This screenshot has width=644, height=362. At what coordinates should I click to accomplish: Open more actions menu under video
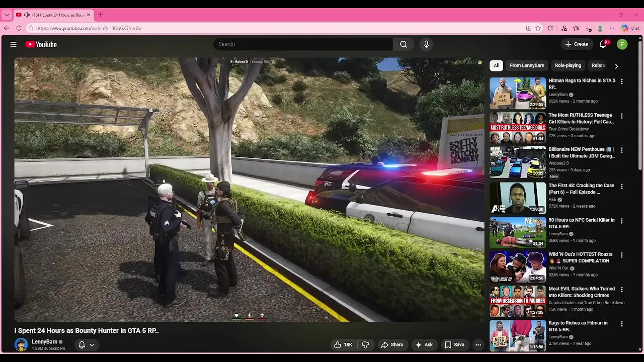[x=478, y=345]
